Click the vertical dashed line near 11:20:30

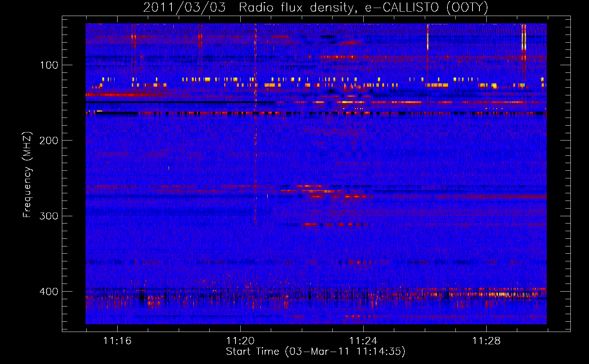coord(256,124)
